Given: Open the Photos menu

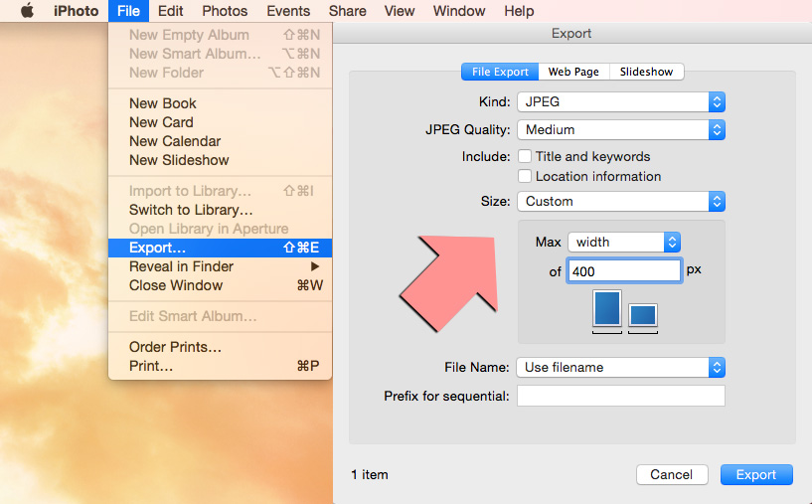Looking at the screenshot, I should click(225, 11).
